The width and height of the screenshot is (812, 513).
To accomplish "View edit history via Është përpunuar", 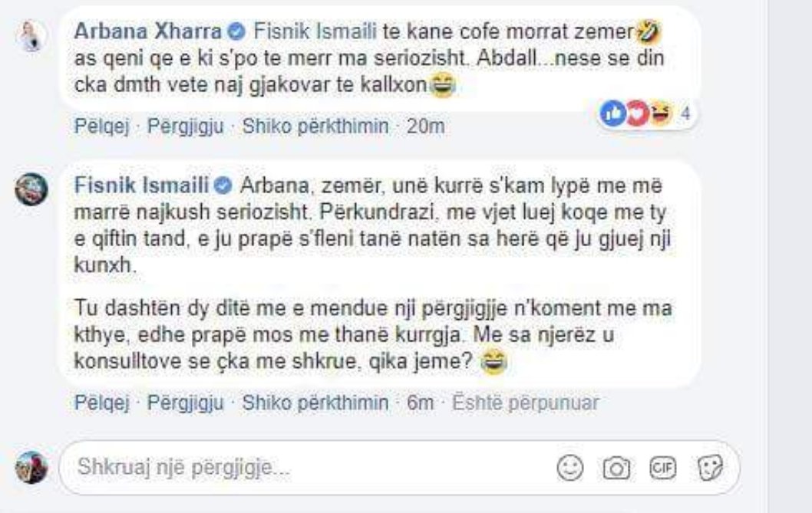I will pos(524,402).
